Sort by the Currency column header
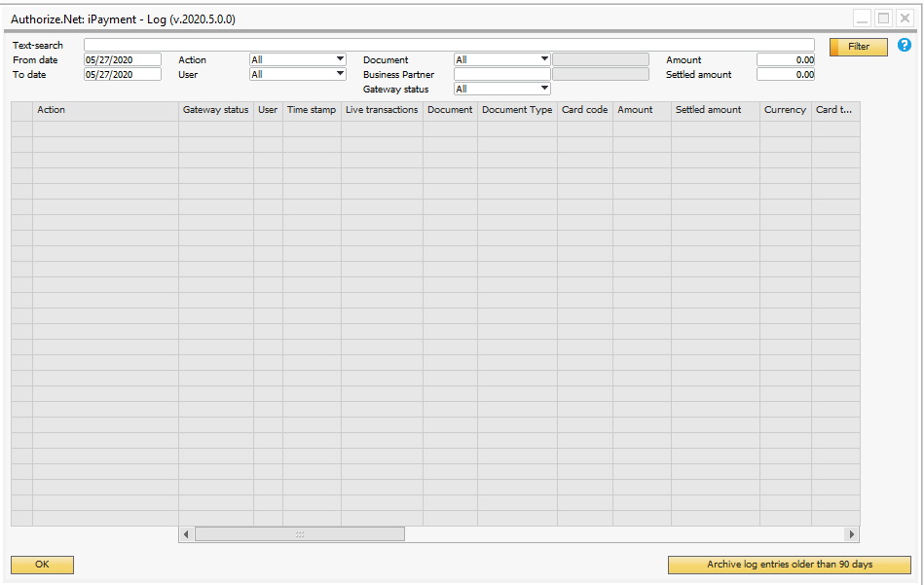The width and height of the screenshot is (924, 585). [x=786, y=110]
